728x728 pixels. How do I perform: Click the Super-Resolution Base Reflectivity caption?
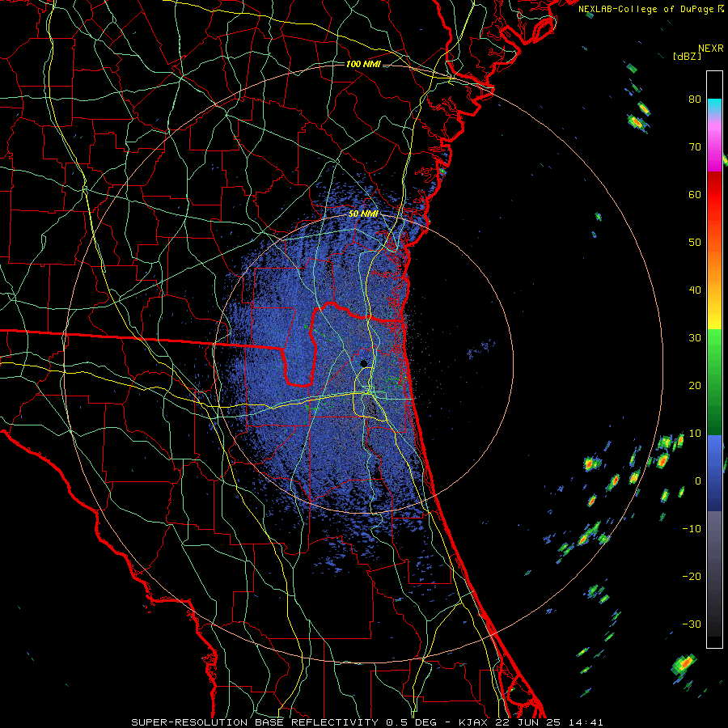(366, 722)
